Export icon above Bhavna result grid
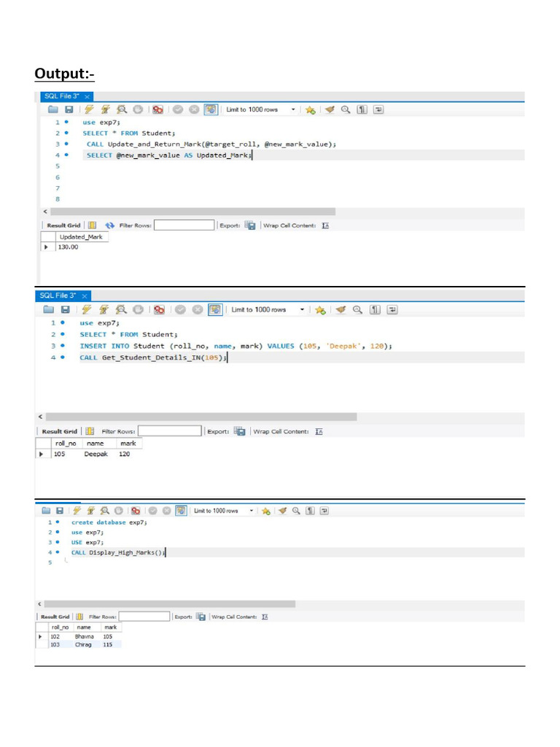The height and width of the screenshot is (747, 560). 201,616
